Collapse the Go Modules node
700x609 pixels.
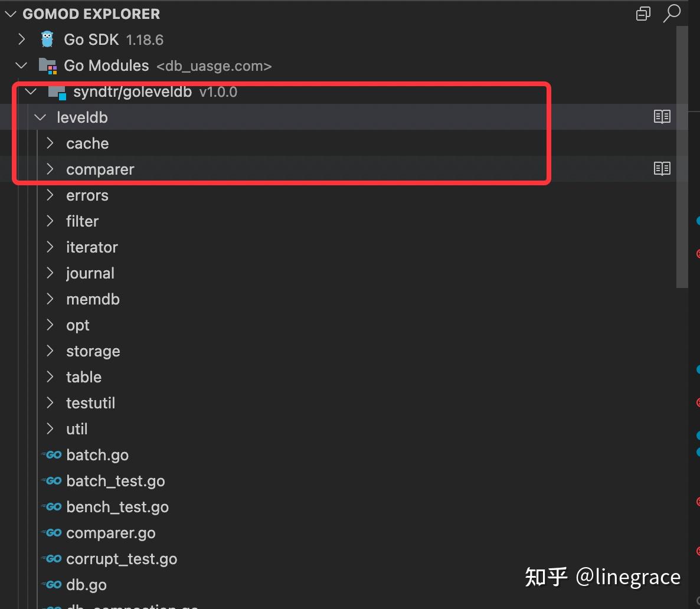tap(21, 65)
